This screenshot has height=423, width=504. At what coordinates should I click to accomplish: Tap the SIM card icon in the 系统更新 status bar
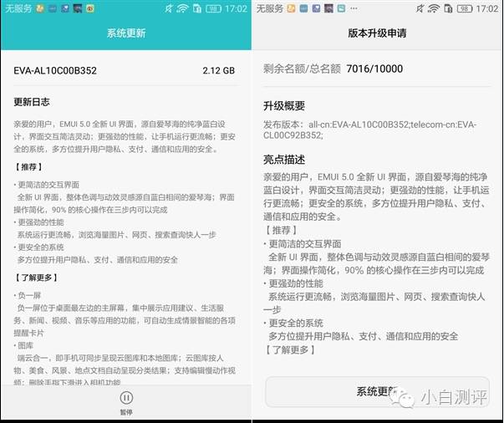196,8
